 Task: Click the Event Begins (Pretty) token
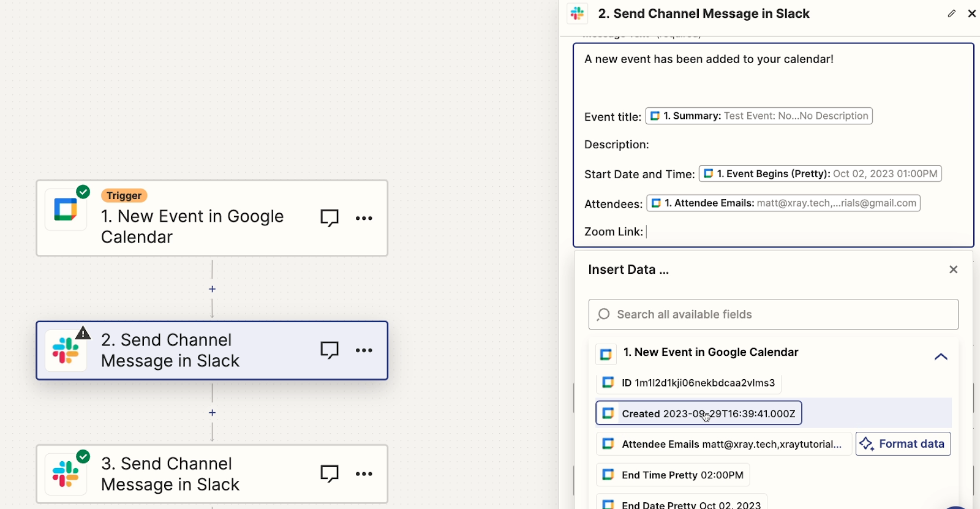(820, 174)
